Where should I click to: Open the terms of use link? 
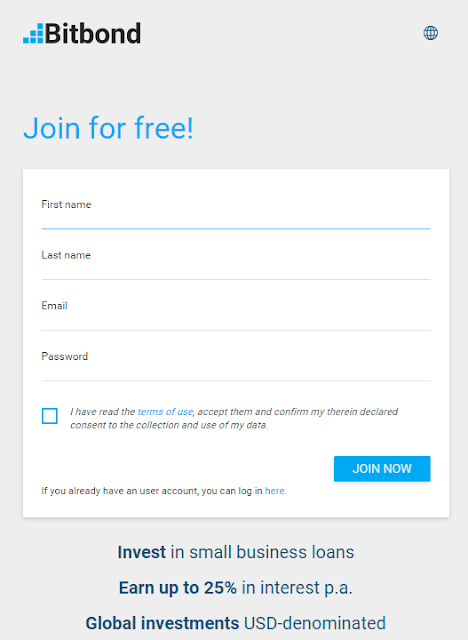[x=165, y=411]
